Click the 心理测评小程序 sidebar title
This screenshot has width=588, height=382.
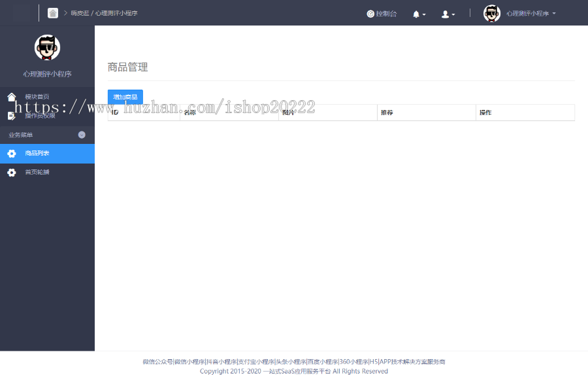[x=47, y=74]
